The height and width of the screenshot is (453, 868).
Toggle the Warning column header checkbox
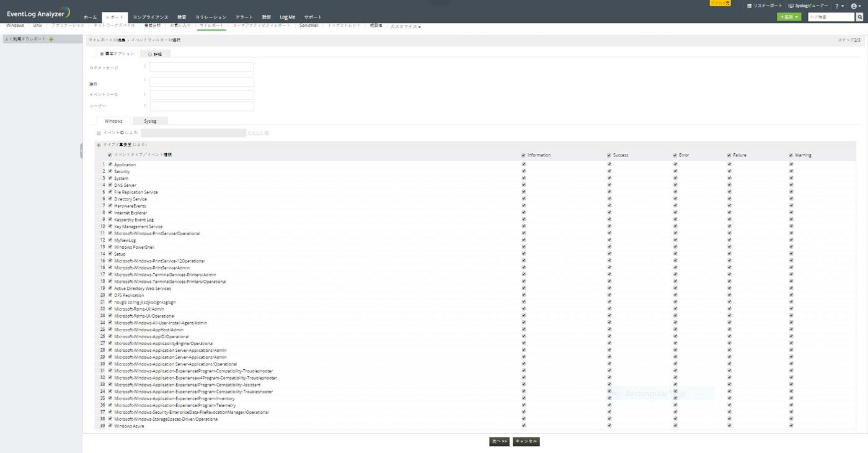[791, 155]
